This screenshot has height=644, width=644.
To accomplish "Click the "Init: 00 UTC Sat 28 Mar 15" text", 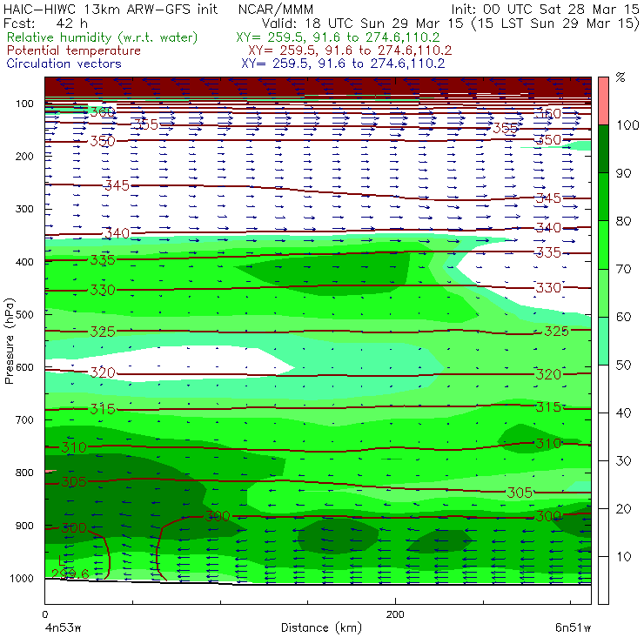I will pos(546,9).
